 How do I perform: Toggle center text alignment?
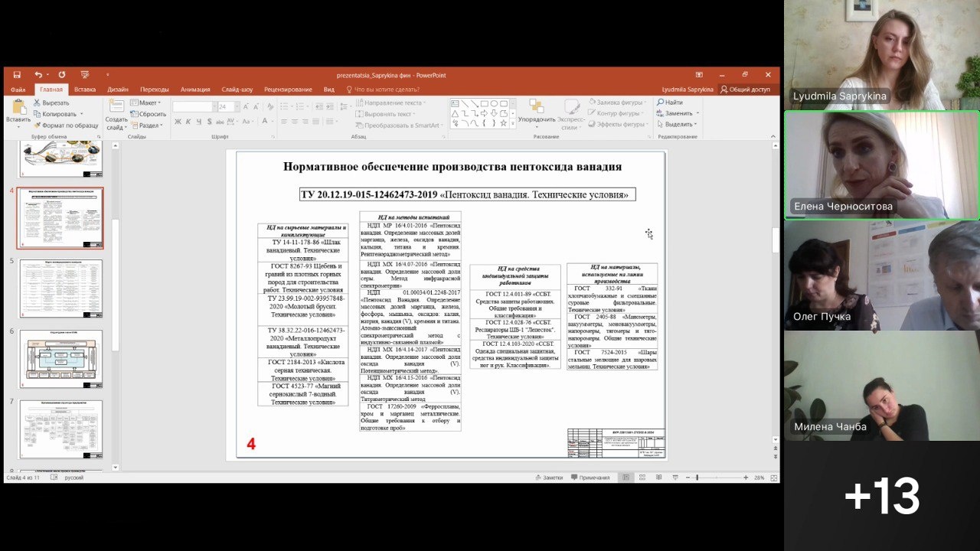coord(295,122)
